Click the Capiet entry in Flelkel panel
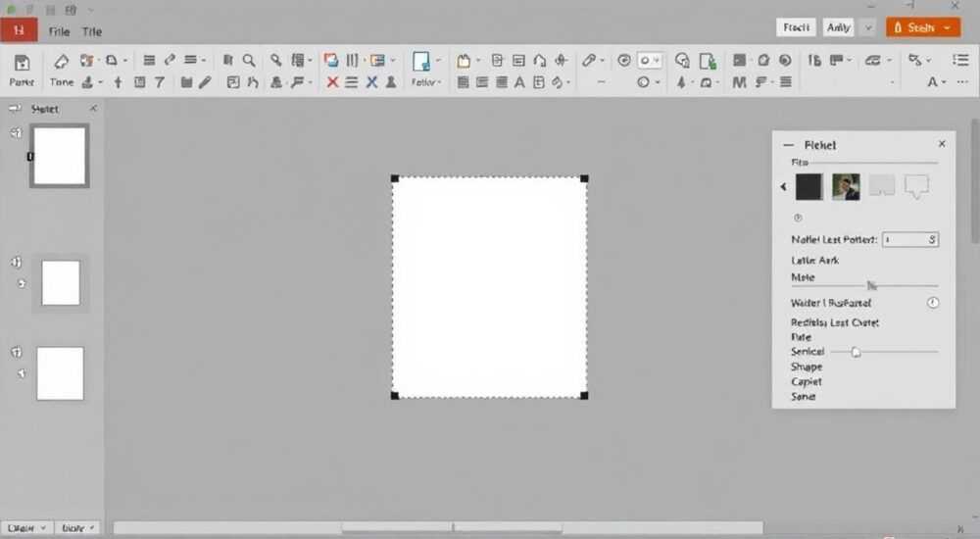The image size is (980, 539). coord(807,381)
